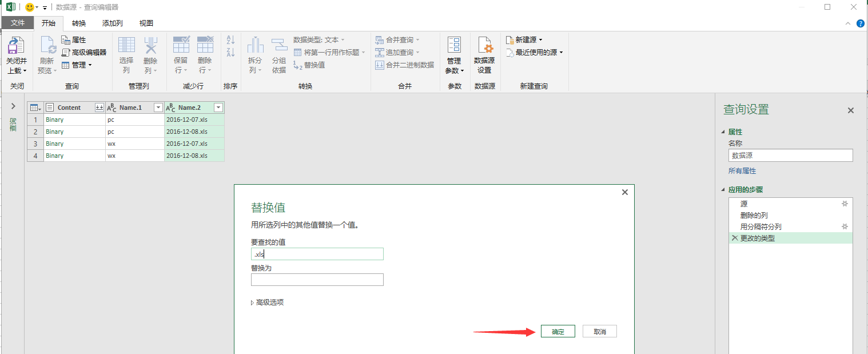
Task: Click 将第一行用作标题
Action: click(x=329, y=52)
